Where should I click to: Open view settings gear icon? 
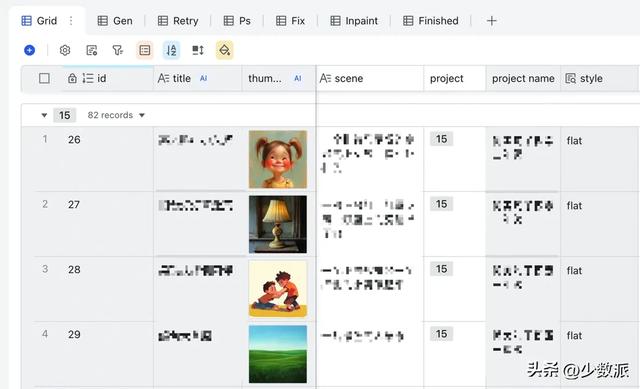point(65,50)
